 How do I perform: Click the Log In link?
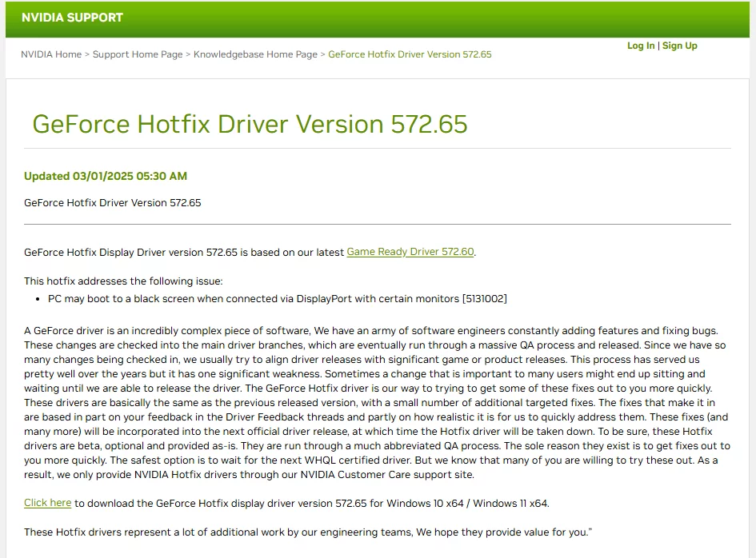click(641, 46)
